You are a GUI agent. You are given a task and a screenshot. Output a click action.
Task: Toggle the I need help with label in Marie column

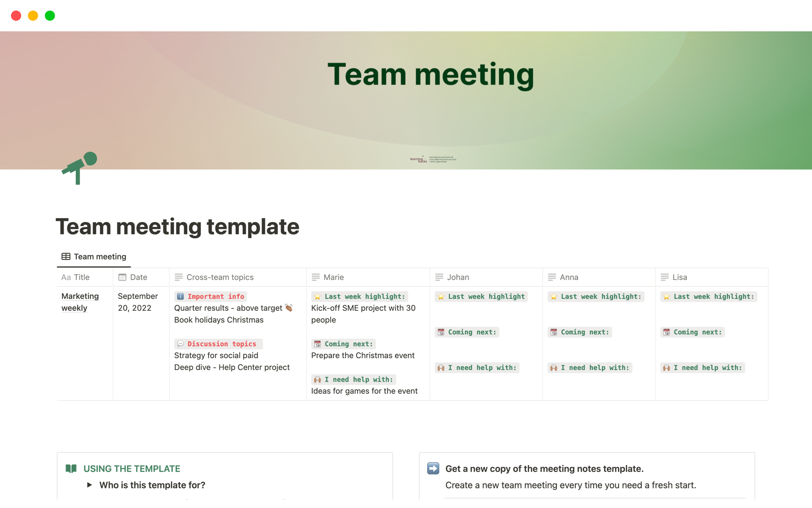pos(354,378)
